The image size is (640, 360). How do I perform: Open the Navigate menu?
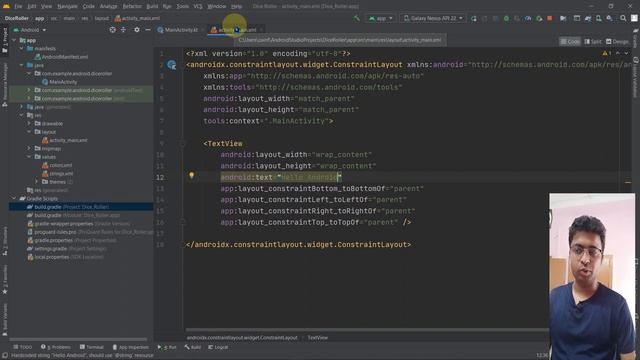click(67, 6)
